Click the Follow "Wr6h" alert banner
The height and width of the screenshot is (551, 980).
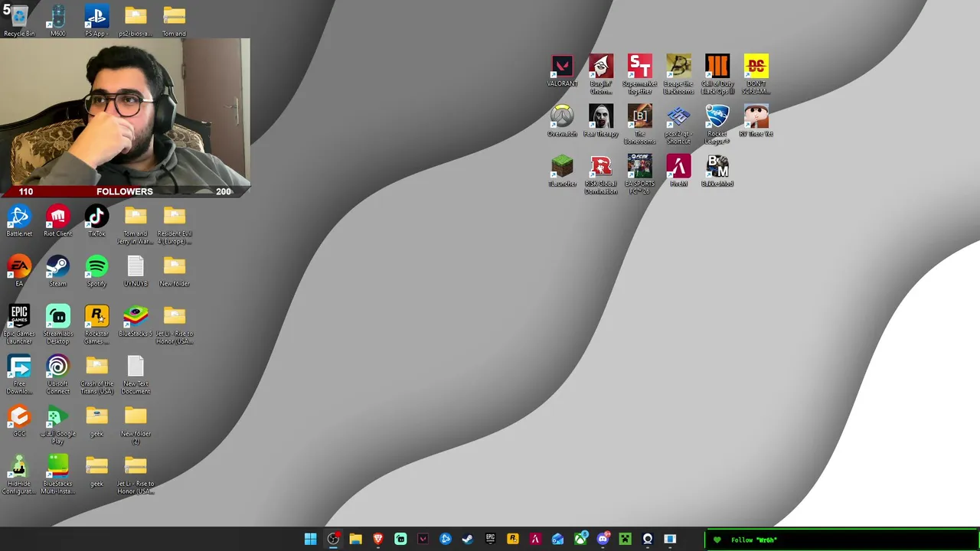click(842, 540)
